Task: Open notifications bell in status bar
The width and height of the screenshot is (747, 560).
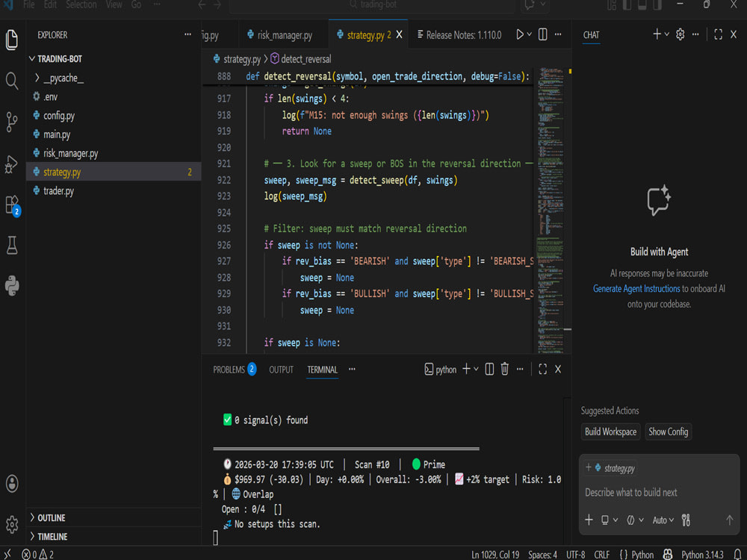Action: point(737,554)
